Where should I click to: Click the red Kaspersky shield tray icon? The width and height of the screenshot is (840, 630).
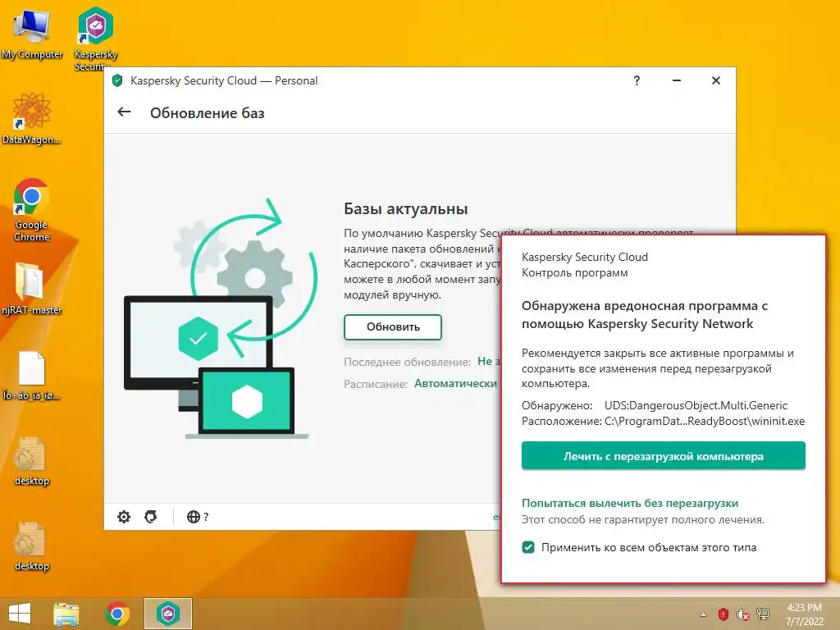[723, 614]
